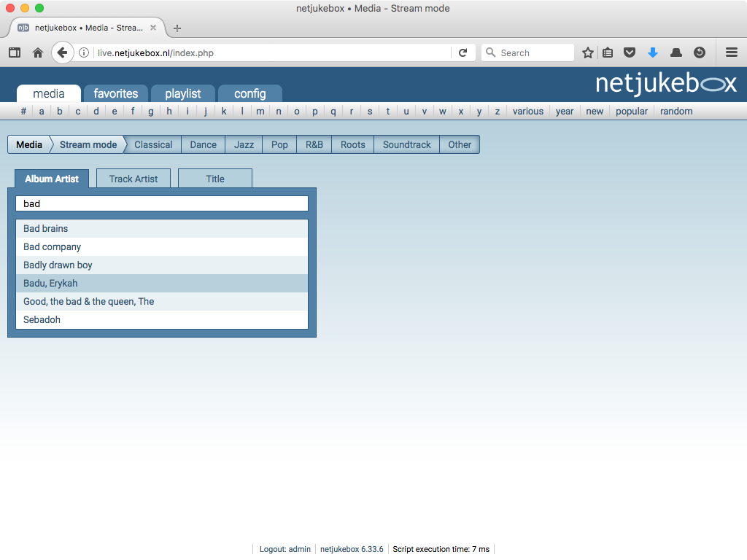Open the browsing history icon

point(699,52)
